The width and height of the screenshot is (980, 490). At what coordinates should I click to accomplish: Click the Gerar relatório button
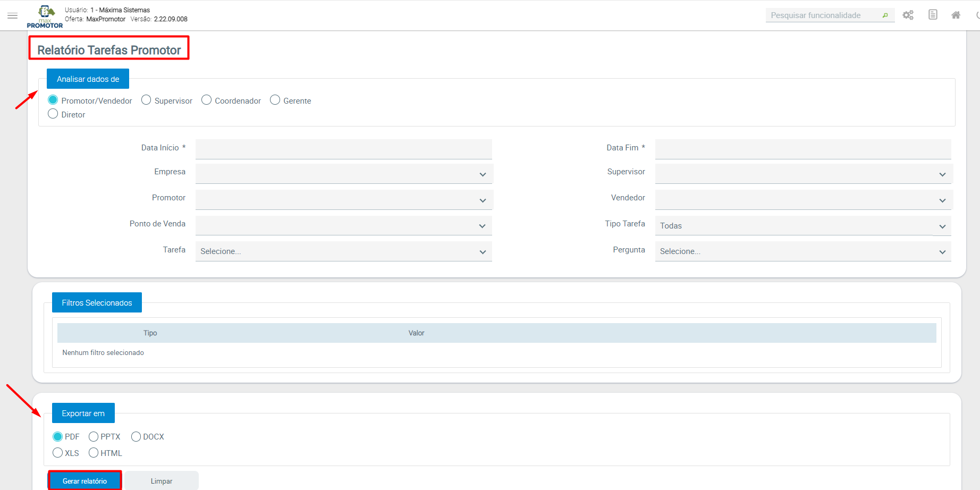(x=85, y=480)
